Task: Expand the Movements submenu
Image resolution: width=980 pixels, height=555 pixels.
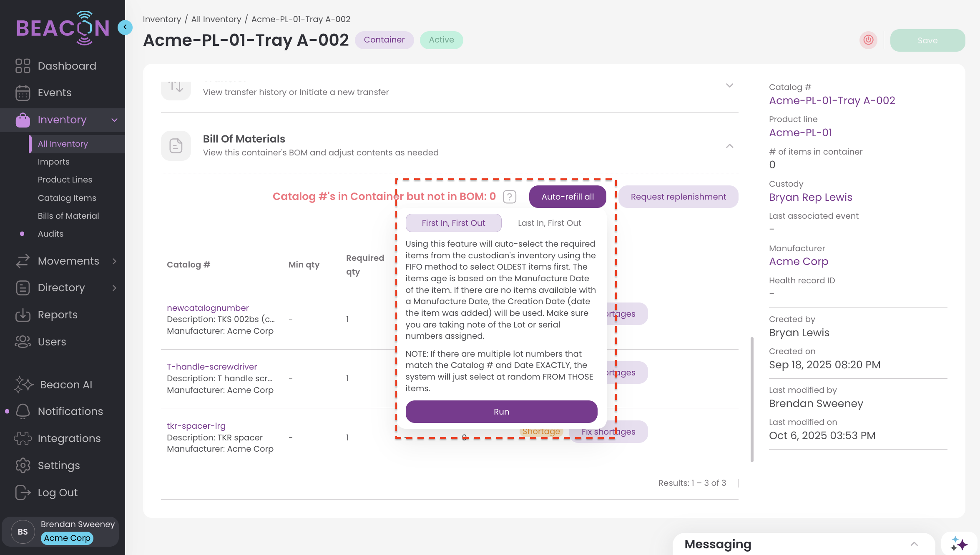Action: [x=114, y=261]
